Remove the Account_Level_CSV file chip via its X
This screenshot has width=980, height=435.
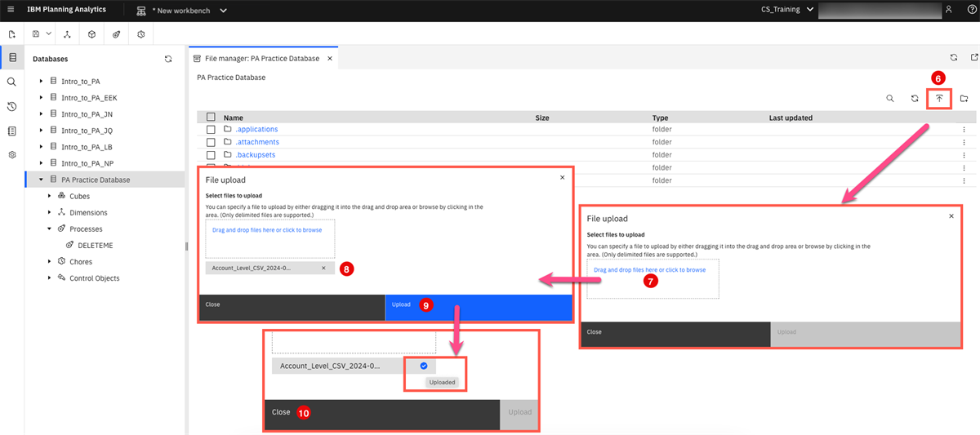click(323, 268)
